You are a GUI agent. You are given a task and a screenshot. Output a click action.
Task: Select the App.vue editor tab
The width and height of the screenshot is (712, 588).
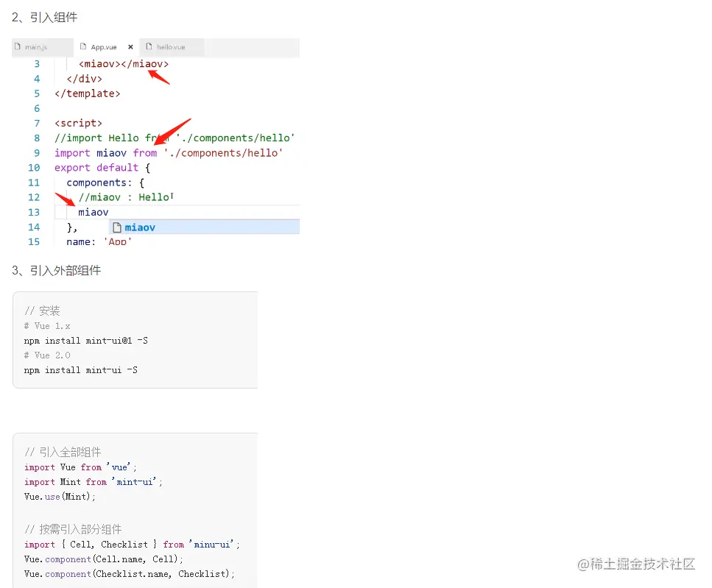tap(105, 47)
